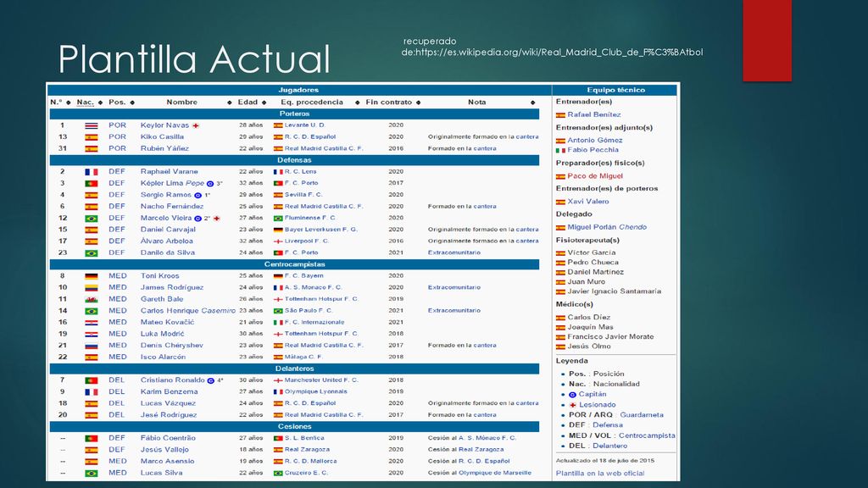Click the Brazil flag in Lucas Silva's row
The height and width of the screenshot is (488, 868).
click(91, 474)
